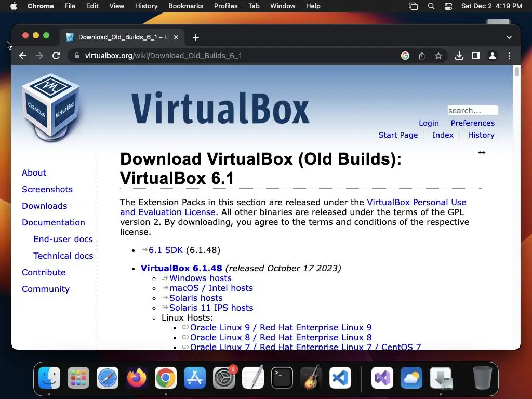The width and height of the screenshot is (532, 399).
Task: Go back with the browser back arrow
Action: 23,56
